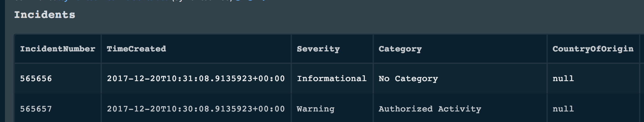This screenshot has height=122, width=644.
Task: Select the null country for incident 565656
Action: tap(563, 79)
